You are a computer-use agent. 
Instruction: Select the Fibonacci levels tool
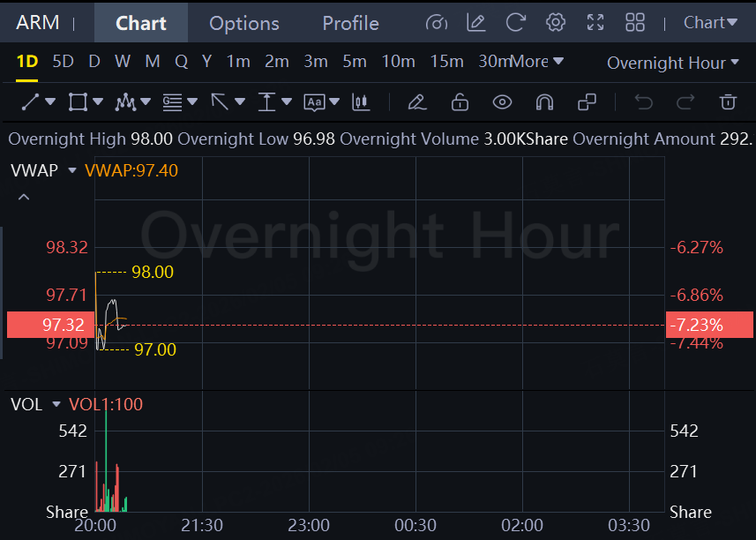(x=172, y=102)
